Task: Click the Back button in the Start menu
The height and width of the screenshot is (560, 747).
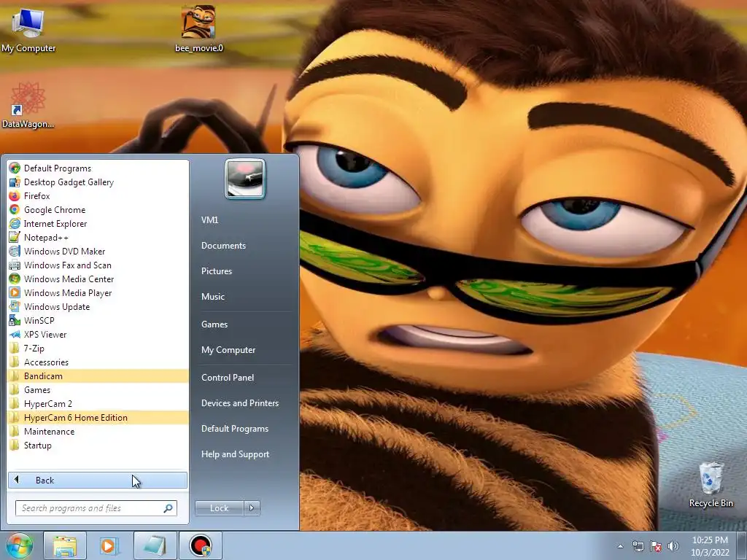Action: 98,480
